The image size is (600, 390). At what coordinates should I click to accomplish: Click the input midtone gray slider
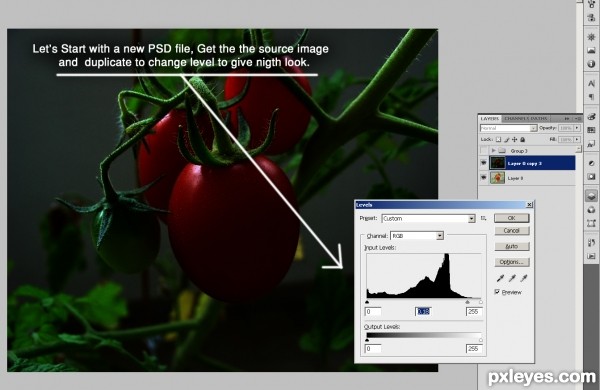tap(467, 302)
